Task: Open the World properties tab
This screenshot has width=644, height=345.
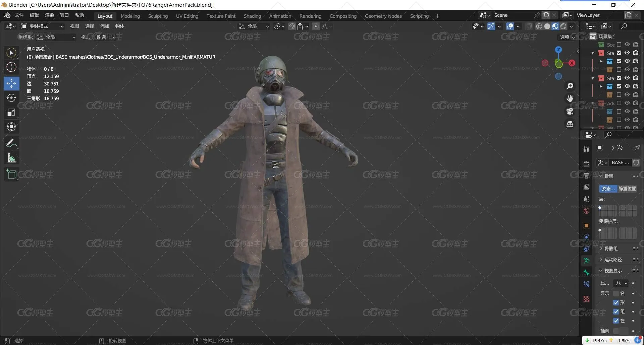Action: click(x=586, y=211)
